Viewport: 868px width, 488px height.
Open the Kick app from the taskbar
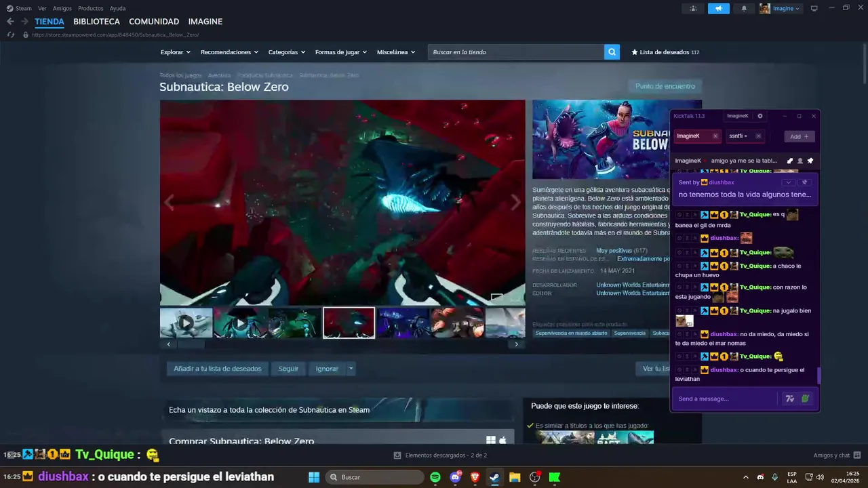tap(555, 477)
